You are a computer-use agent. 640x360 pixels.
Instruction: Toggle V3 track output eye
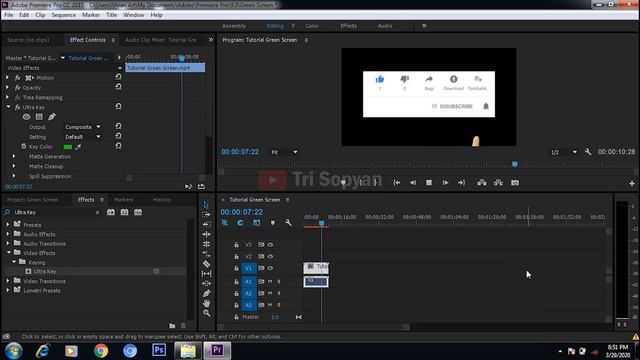pos(270,245)
